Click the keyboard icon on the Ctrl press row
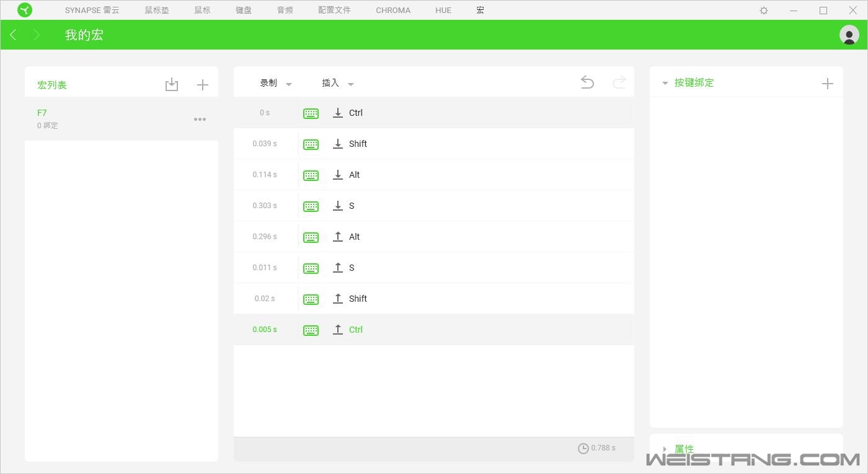 311,113
